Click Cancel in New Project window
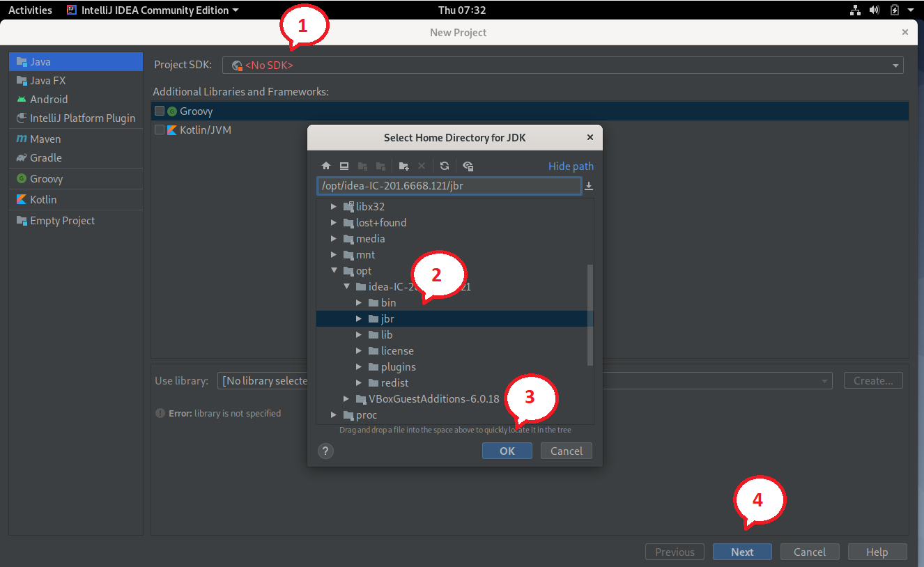 (810, 552)
